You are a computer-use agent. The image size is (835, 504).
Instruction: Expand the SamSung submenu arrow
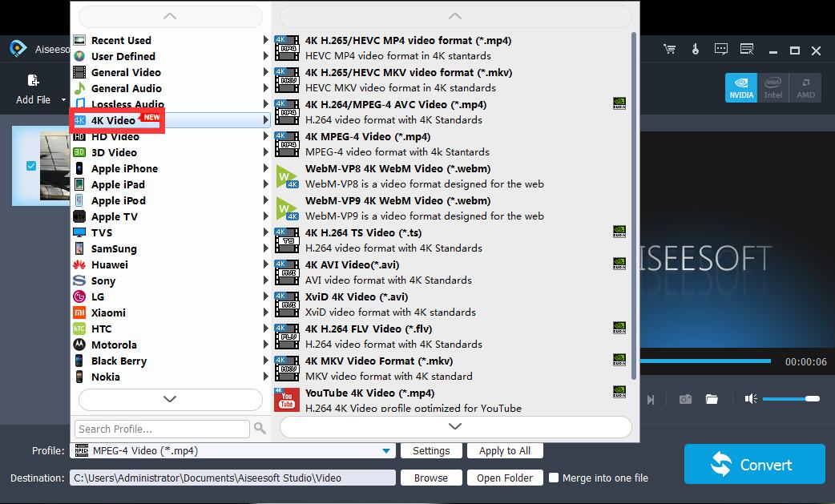tap(265, 248)
